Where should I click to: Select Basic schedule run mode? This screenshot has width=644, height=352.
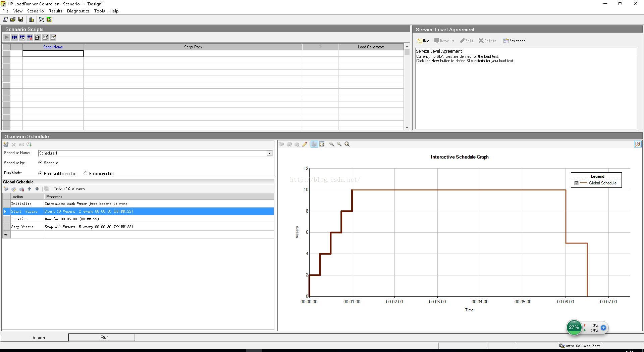86,173
